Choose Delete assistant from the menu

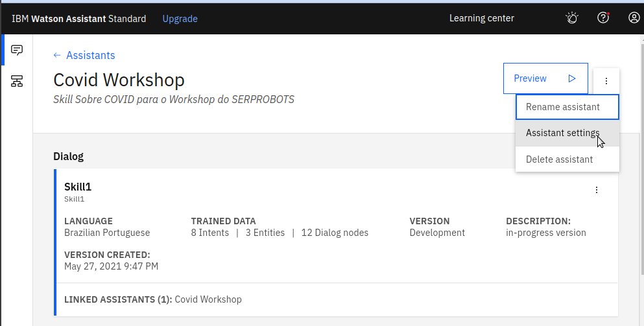pos(567,159)
